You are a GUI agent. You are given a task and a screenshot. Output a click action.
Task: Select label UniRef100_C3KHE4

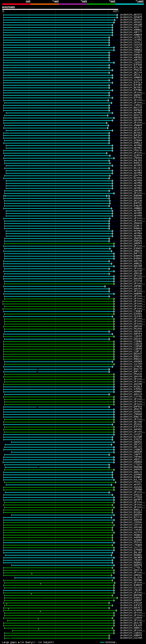131,311
